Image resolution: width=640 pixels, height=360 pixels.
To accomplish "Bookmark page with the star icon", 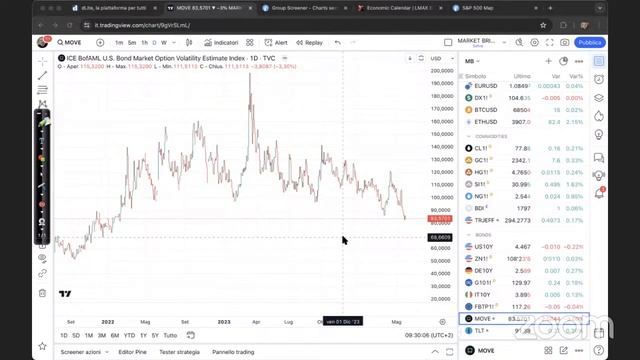I will click(543, 25).
